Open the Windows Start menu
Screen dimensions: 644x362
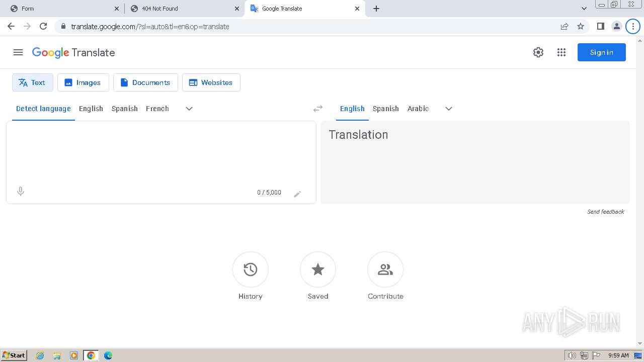pyautogui.click(x=14, y=355)
